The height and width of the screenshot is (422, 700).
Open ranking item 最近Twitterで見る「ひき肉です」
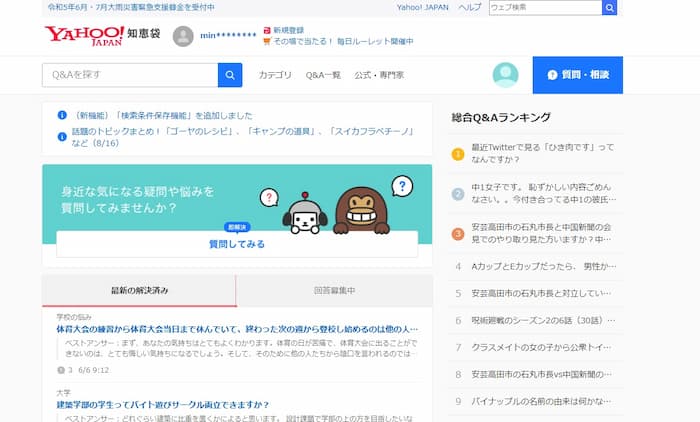click(543, 153)
